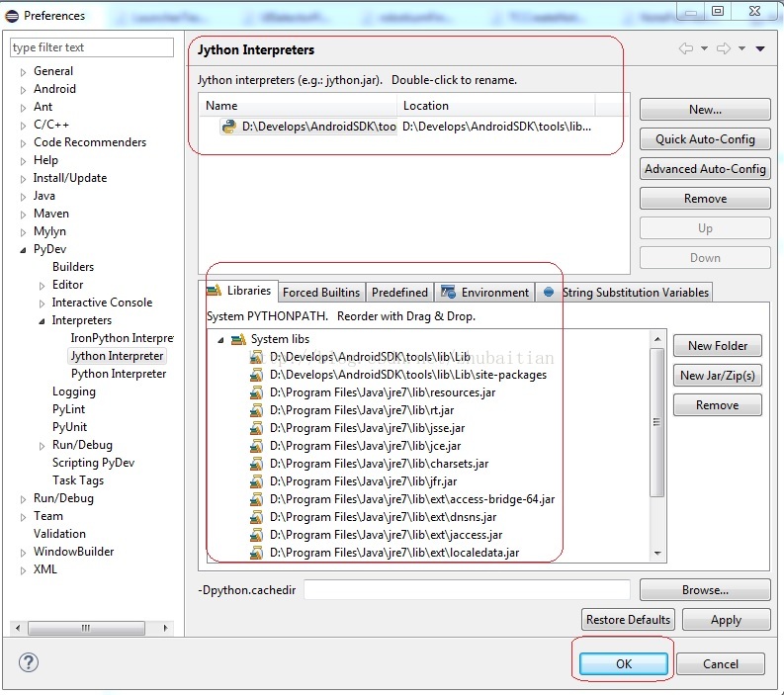Expand the PyDev Editor node
This screenshot has width=784, height=695.
(42, 286)
